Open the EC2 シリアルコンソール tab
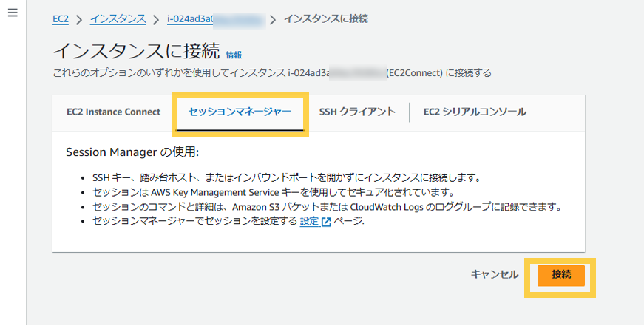 [475, 112]
